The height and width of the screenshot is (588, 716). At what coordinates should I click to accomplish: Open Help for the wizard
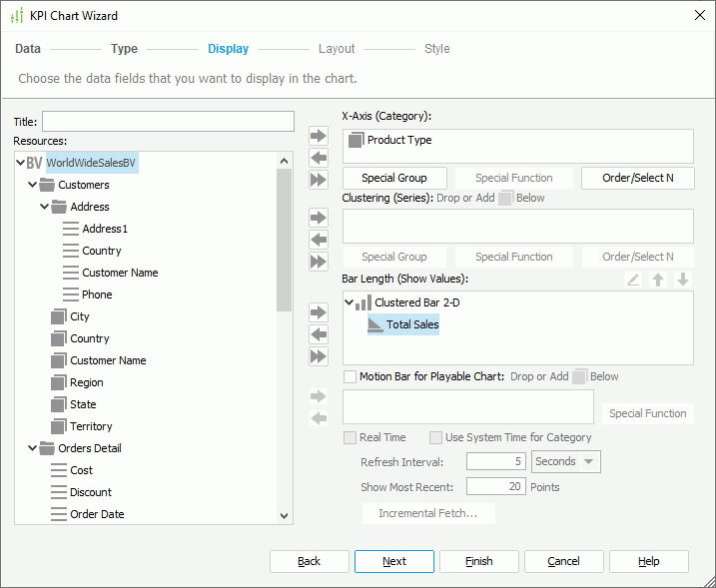click(649, 561)
